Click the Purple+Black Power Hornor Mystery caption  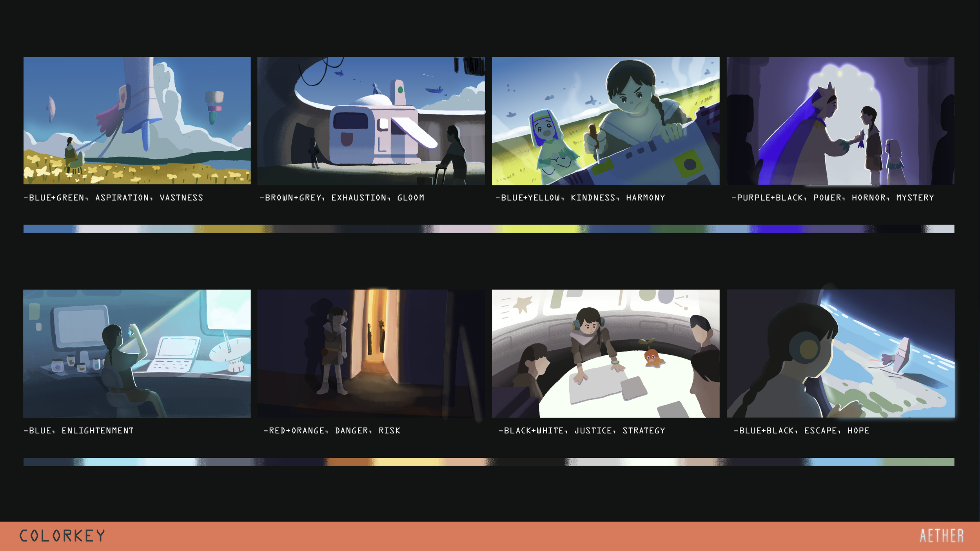coord(833,198)
